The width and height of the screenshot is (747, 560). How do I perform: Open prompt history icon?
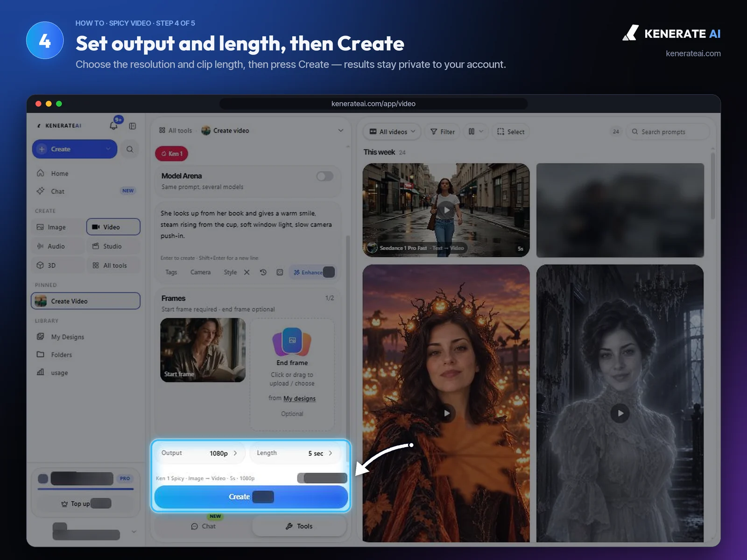[263, 272]
